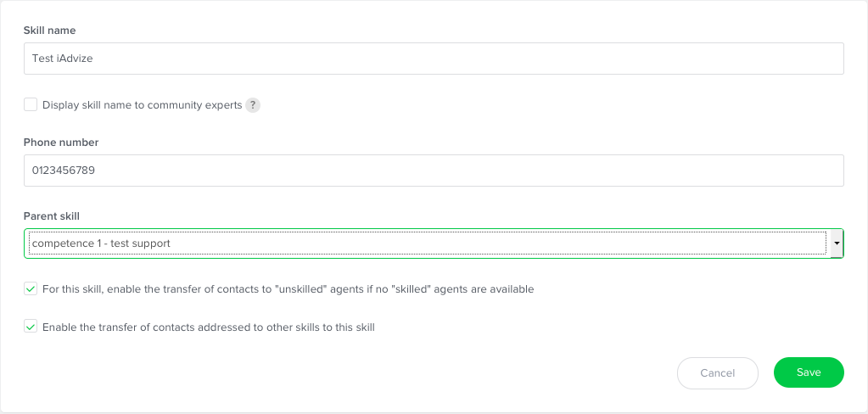Click the "Display skill name to community experts" text

click(x=142, y=105)
